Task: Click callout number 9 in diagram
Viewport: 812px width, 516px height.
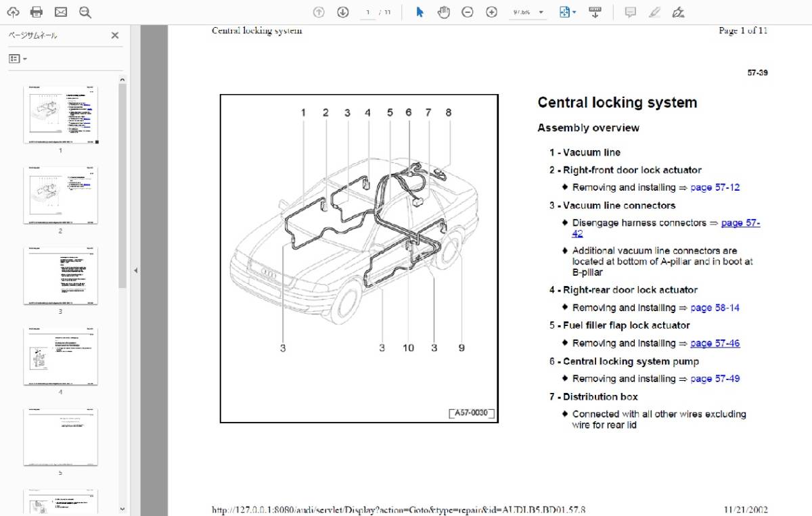Action: point(461,348)
